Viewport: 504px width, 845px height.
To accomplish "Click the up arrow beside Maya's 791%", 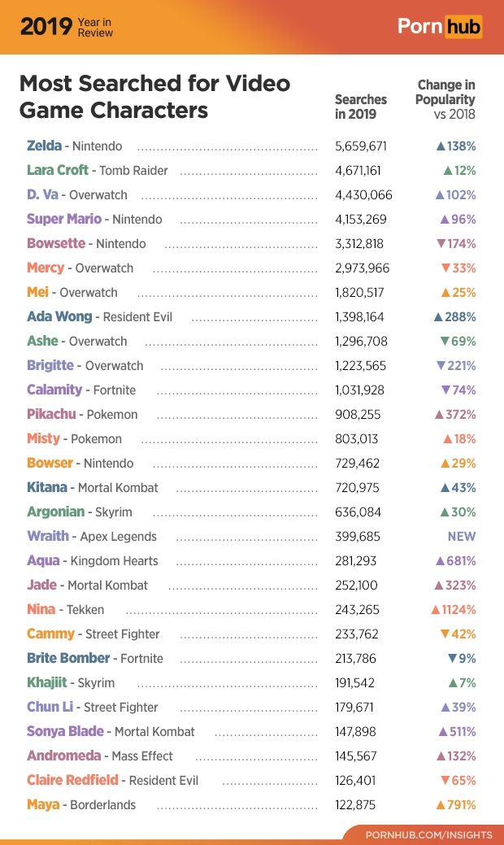I will 440,805.
